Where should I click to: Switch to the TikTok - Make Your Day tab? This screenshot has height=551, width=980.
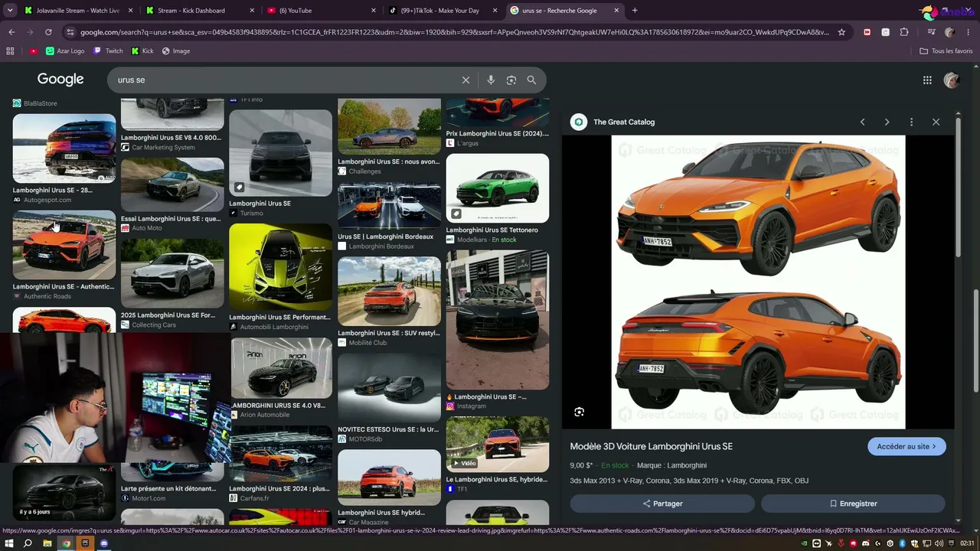point(443,11)
